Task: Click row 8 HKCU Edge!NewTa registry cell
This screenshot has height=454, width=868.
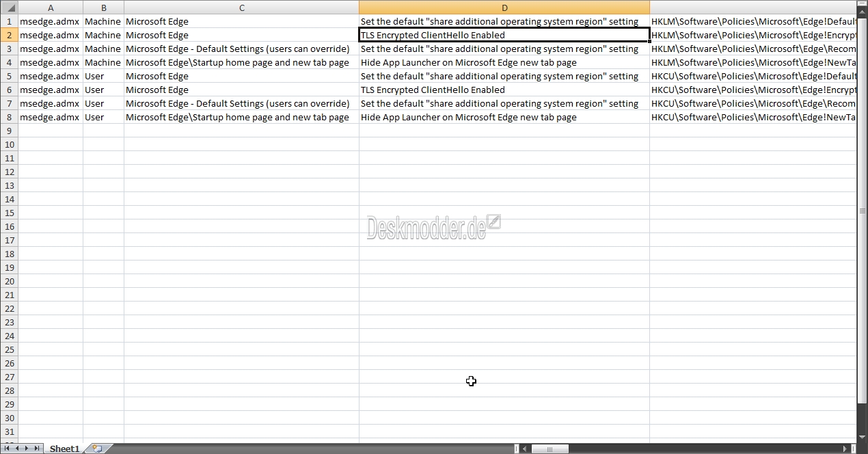Action: click(x=753, y=117)
